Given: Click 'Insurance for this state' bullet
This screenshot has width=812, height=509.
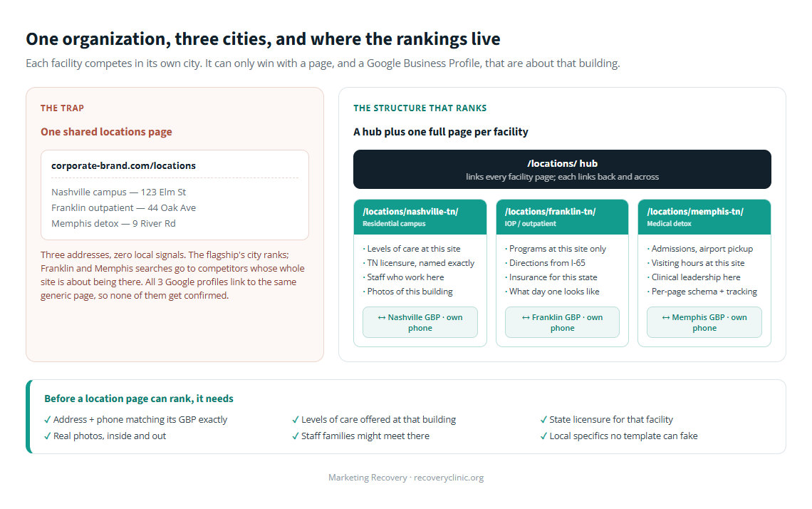Looking at the screenshot, I should (551, 277).
